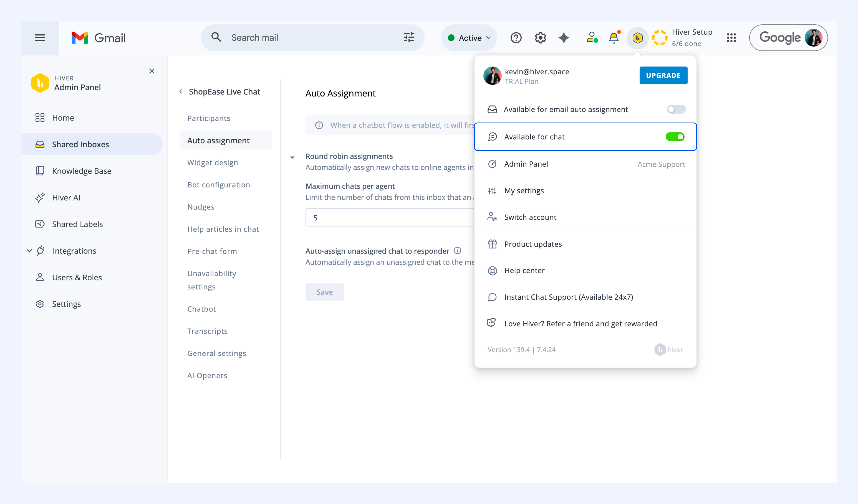Open Google apps grid

point(731,38)
